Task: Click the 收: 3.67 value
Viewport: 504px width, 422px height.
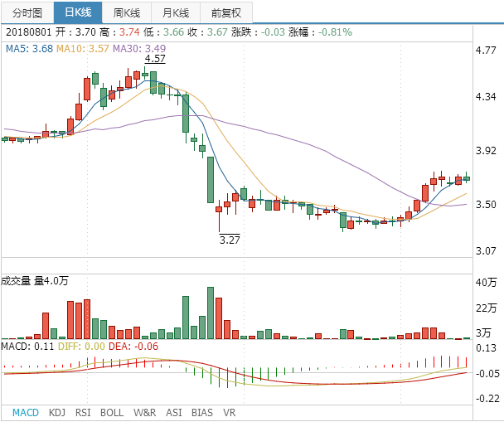Action: click(208, 32)
